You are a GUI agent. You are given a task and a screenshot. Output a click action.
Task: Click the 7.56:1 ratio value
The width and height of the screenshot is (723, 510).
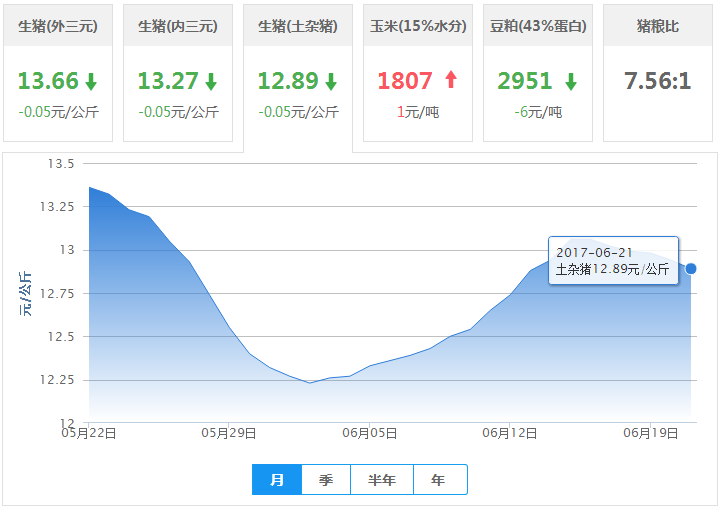pyautogui.click(x=658, y=81)
